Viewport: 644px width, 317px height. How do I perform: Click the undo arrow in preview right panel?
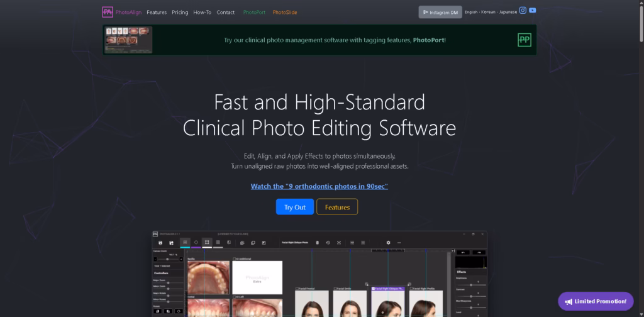464,253
